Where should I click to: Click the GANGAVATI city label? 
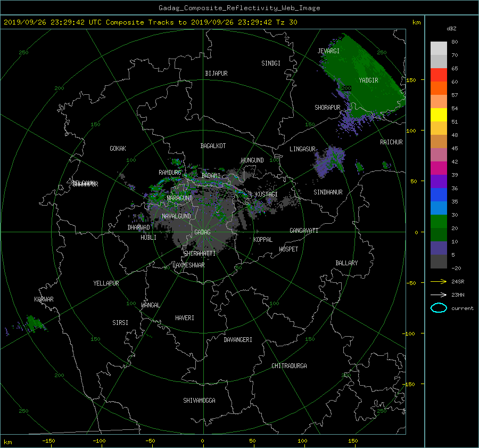[x=304, y=230]
